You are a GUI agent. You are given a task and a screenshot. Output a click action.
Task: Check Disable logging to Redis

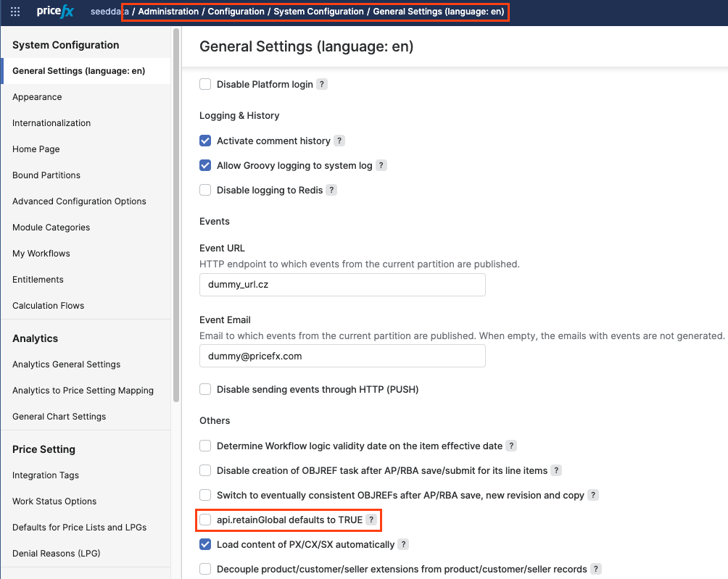click(205, 190)
